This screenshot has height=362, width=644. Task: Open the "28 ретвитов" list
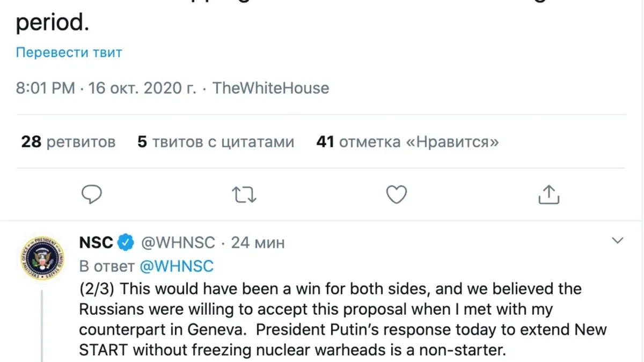pos(68,142)
